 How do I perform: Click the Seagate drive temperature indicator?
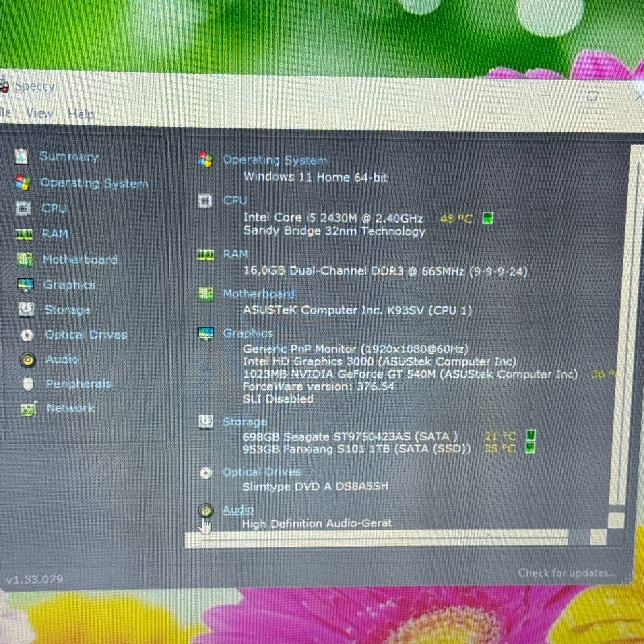tap(531, 435)
